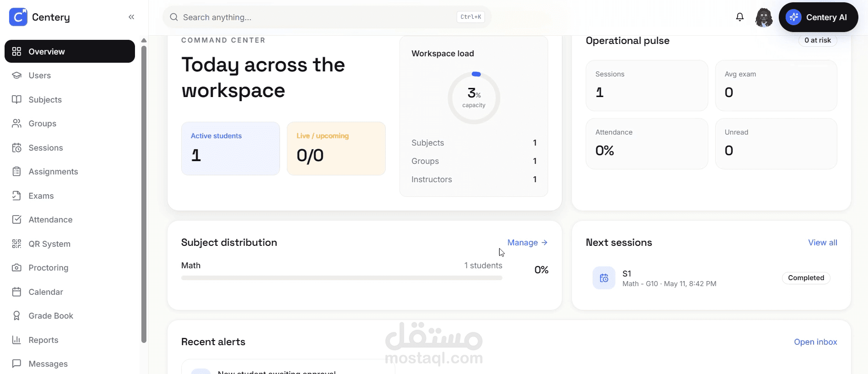Collapse the sidebar with the double chevron
The image size is (868, 374).
click(x=131, y=17)
